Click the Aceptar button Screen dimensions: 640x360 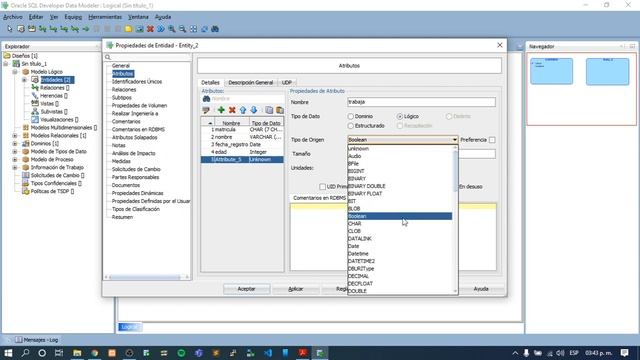pos(247,289)
